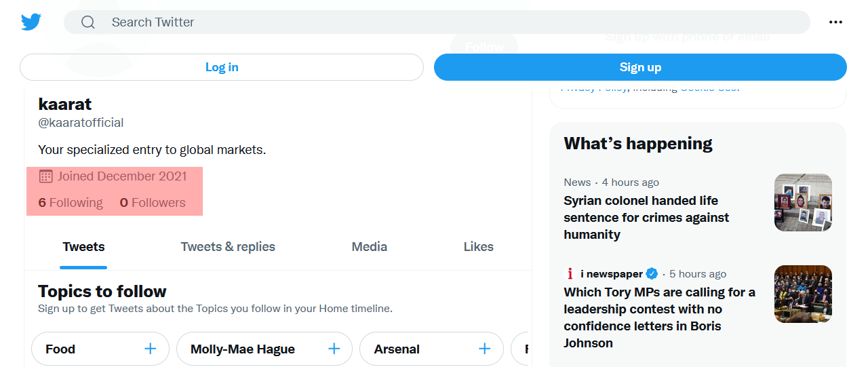Click the i newspaper verified badge
Image resolution: width=868 pixels, height=367 pixels.
pyautogui.click(x=652, y=274)
